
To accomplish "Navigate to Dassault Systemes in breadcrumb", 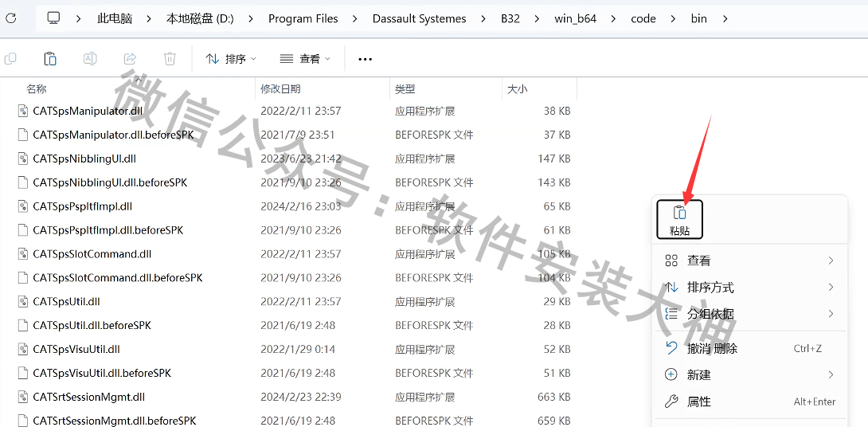I will 419,18.
